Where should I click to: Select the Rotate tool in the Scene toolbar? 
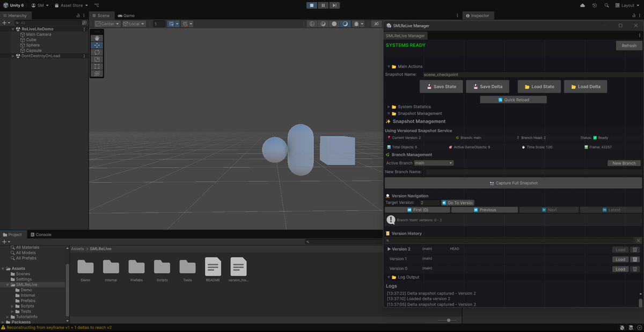click(97, 52)
